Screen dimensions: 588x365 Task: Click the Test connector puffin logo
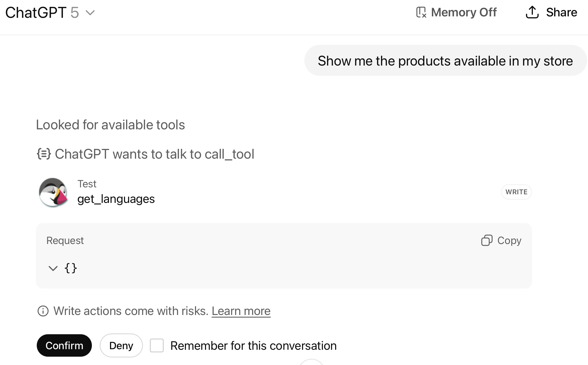click(x=53, y=192)
